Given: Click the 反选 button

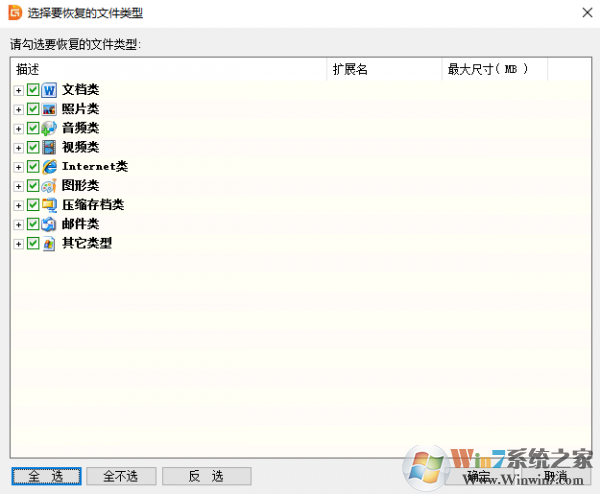Looking at the screenshot, I should click(x=207, y=476).
